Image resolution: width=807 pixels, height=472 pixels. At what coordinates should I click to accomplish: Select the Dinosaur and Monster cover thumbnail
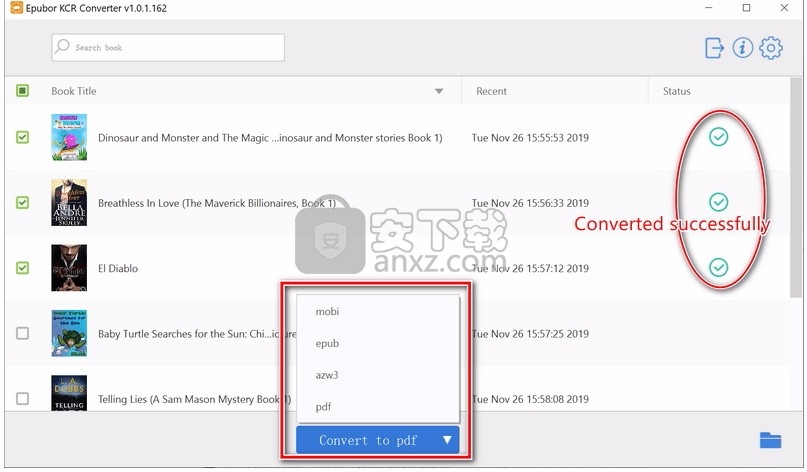[69, 137]
